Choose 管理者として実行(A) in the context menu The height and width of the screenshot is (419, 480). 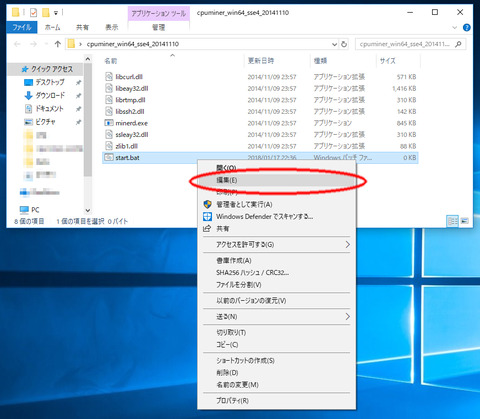[277, 204]
